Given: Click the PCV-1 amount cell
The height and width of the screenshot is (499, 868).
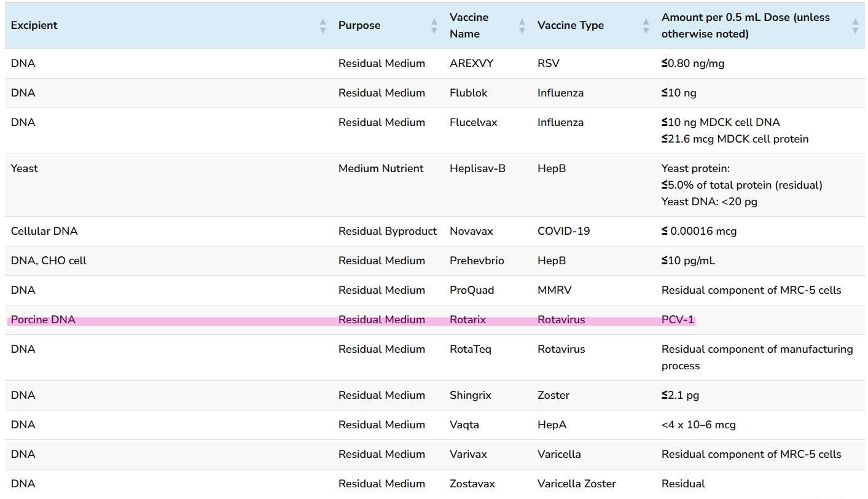Looking at the screenshot, I should click(678, 320).
